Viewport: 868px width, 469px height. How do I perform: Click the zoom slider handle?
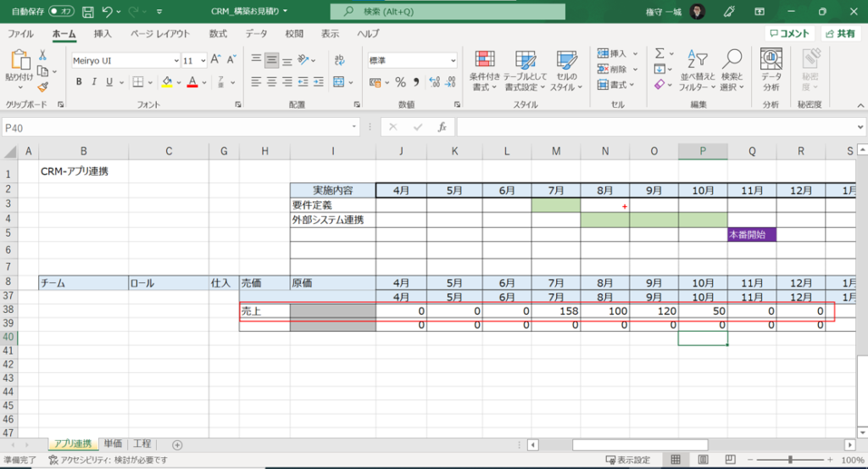[791, 460]
